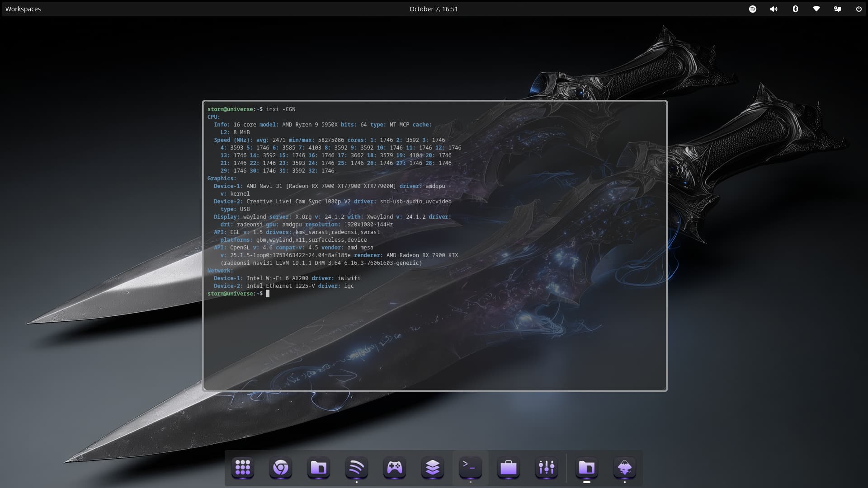This screenshot has height=488, width=868.
Task: Open the Workspaces overview button
Action: (x=23, y=9)
